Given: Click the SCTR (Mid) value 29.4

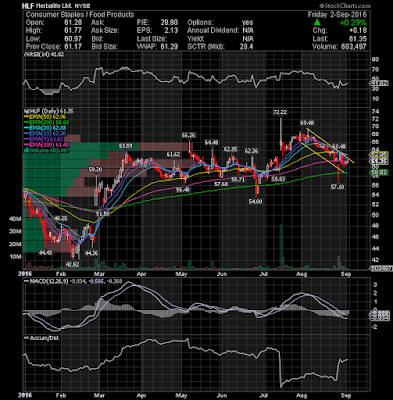Looking at the screenshot, I should pos(247,47).
